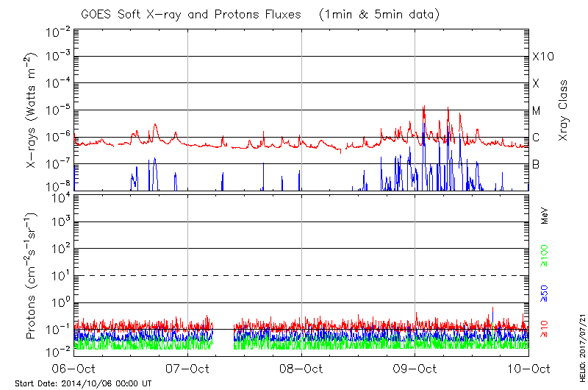The image size is (588, 390).
Task: Click the Start Date 2014/10/06 text
Action: (83, 383)
